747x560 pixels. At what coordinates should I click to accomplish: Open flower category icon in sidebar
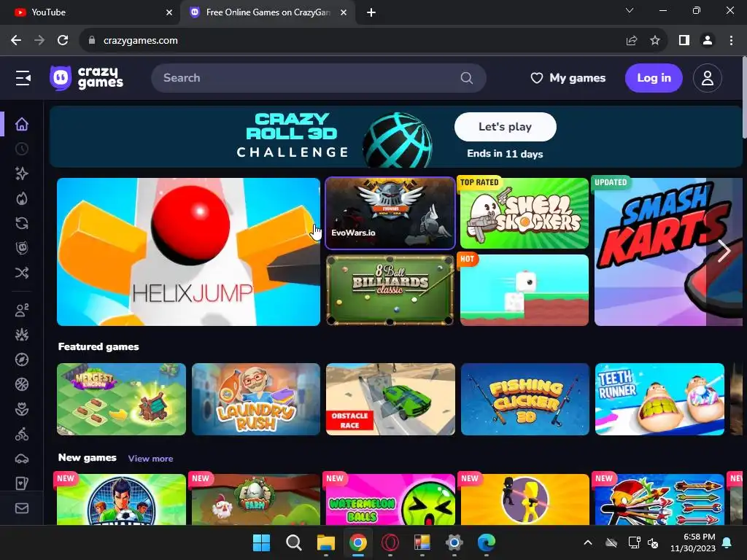pyautogui.click(x=21, y=410)
